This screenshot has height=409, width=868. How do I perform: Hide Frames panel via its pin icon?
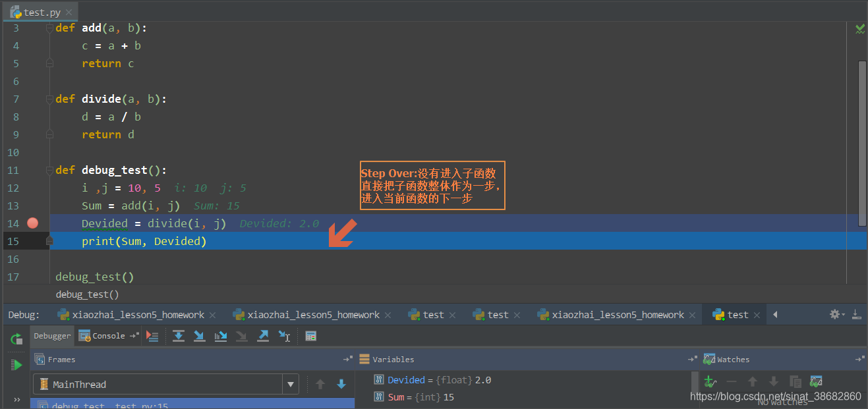[348, 360]
